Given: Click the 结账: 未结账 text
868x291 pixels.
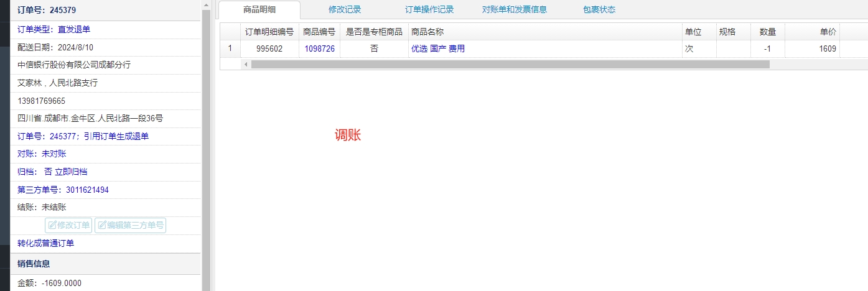Looking at the screenshot, I should [42, 207].
